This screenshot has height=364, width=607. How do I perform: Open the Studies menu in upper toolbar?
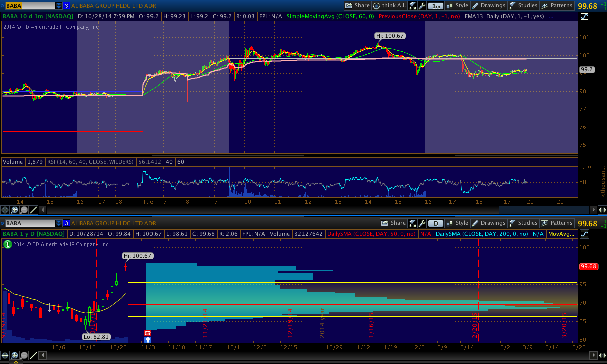(523, 6)
